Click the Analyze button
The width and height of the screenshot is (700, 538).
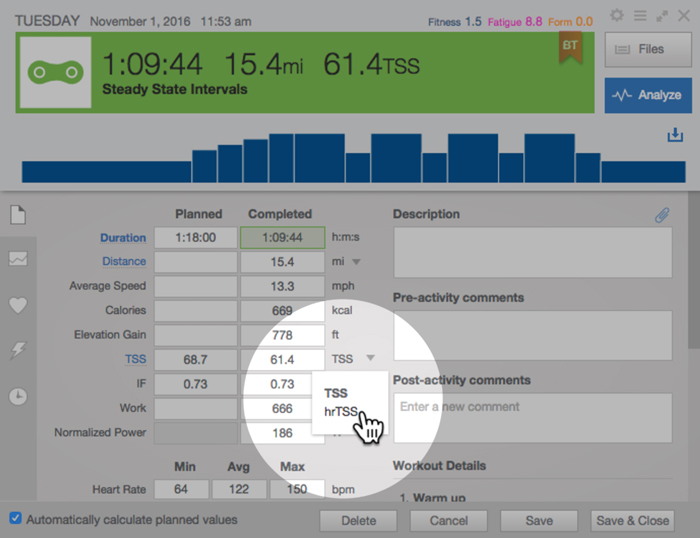click(648, 95)
